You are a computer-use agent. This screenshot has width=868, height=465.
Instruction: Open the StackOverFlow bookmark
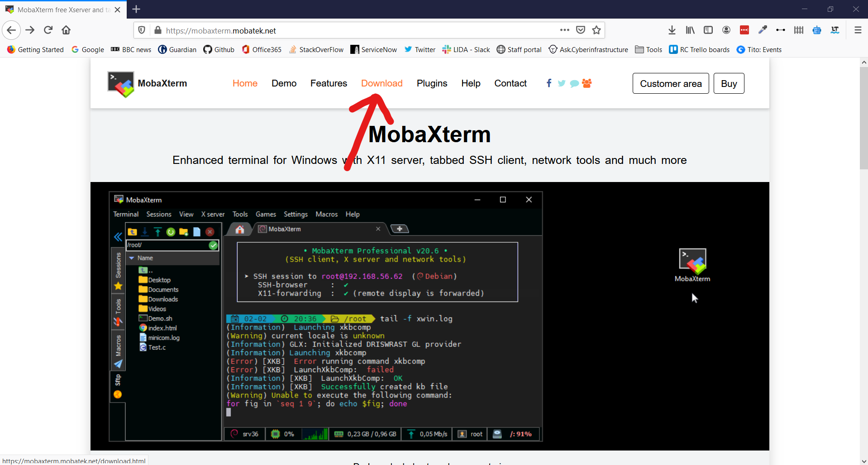pyautogui.click(x=316, y=49)
